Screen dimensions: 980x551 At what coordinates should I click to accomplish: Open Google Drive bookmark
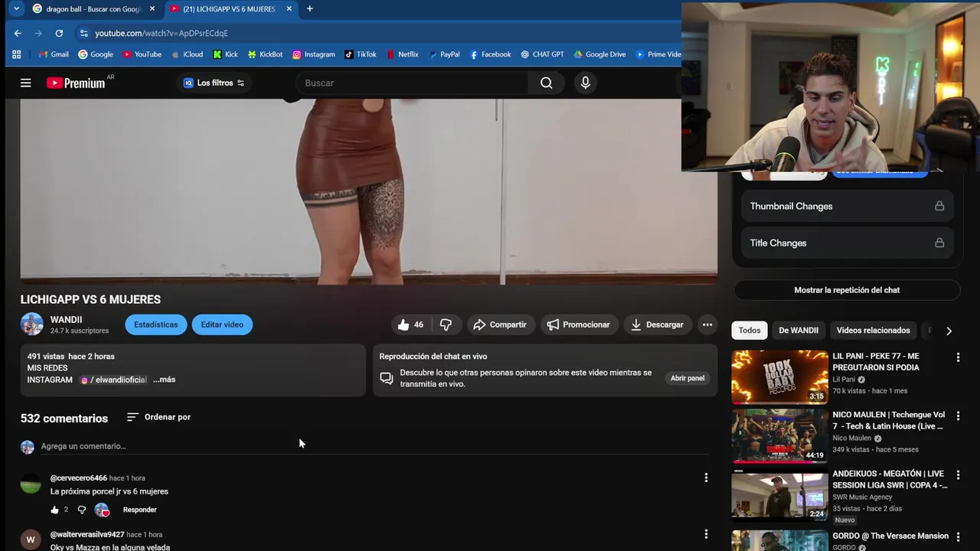(599, 54)
